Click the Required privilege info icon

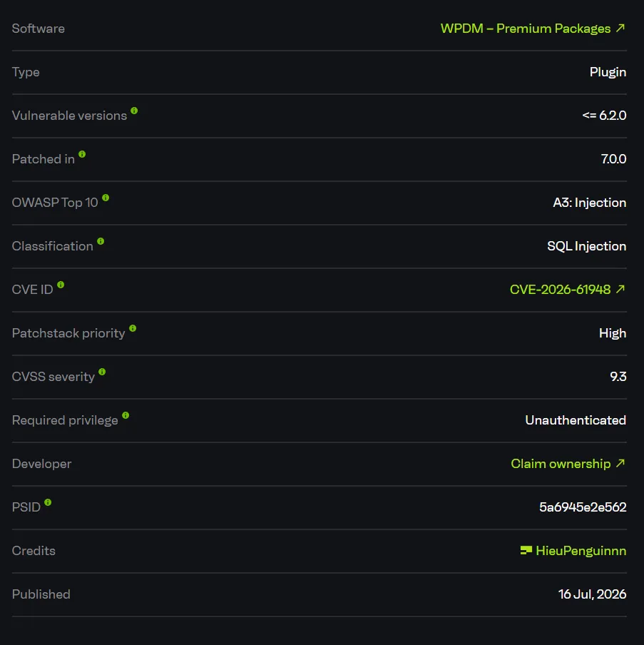[x=126, y=415]
